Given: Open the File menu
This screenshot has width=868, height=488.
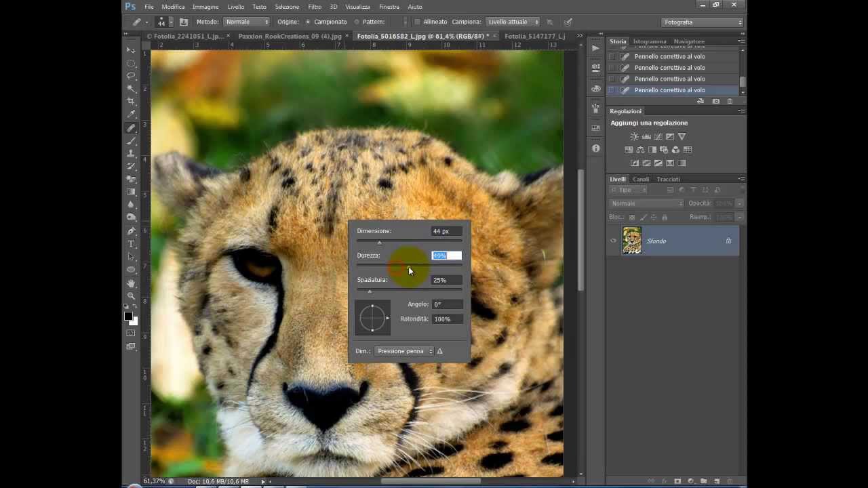Looking at the screenshot, I should (149, 7).
